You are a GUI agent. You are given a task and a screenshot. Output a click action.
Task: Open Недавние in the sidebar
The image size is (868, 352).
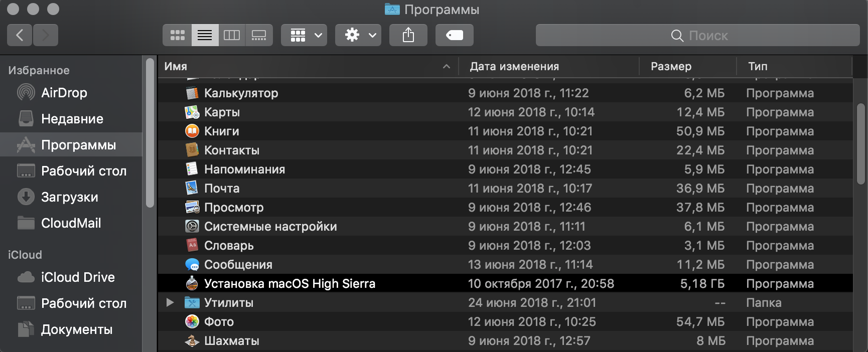[x=71, y=119]
